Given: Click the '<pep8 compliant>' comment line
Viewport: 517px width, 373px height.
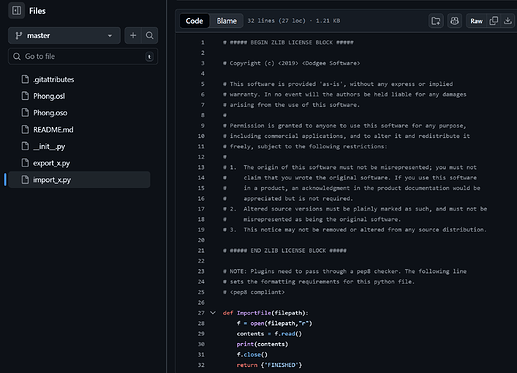Looking at the screenshot, I should [x=254, y=292].
